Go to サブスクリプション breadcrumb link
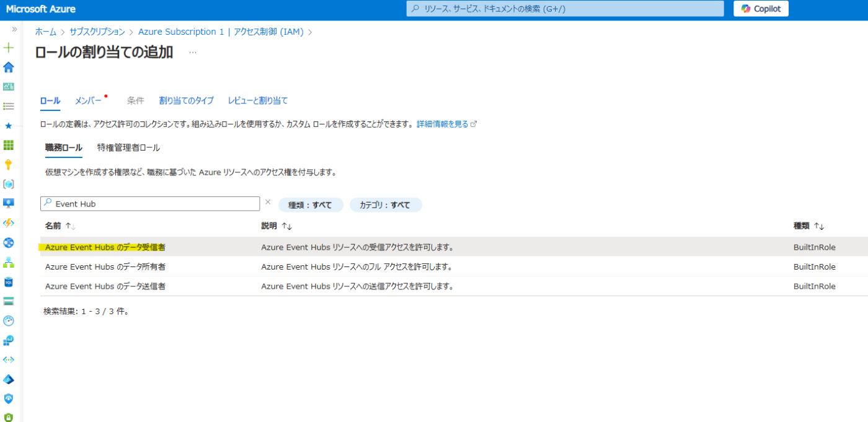868x422 pixels. pos(97,32)
